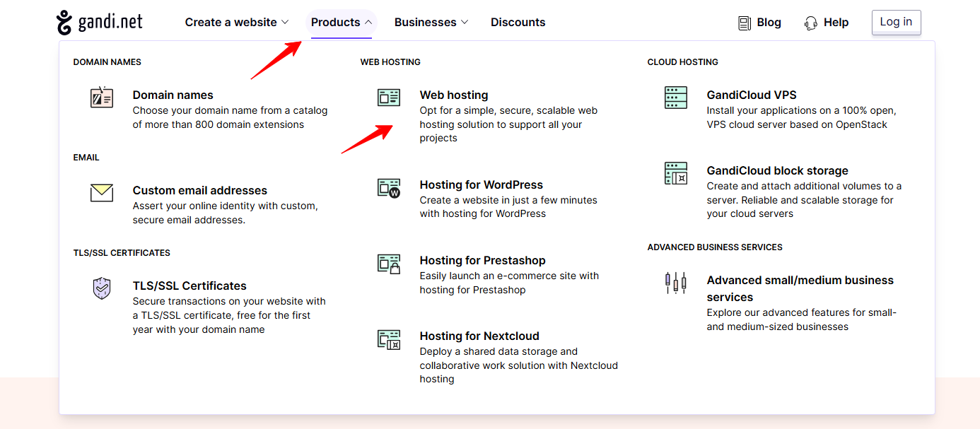980x429 pixels.
Task: Click the Web hosting icon
Action: [x=389, y=98]
